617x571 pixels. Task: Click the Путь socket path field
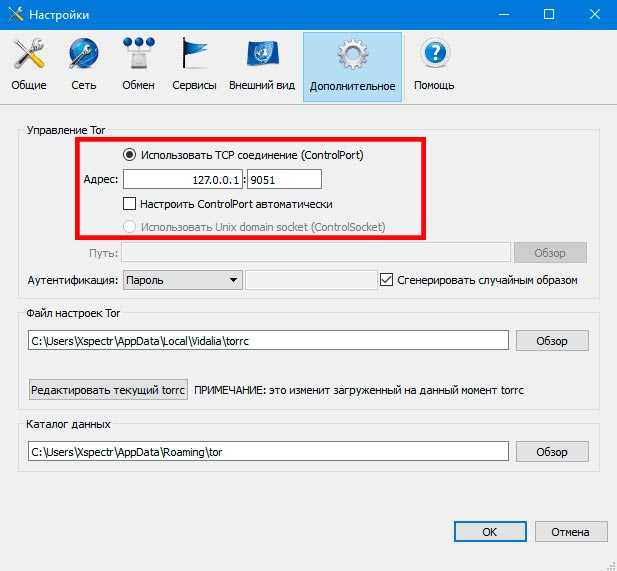point(316,253)
